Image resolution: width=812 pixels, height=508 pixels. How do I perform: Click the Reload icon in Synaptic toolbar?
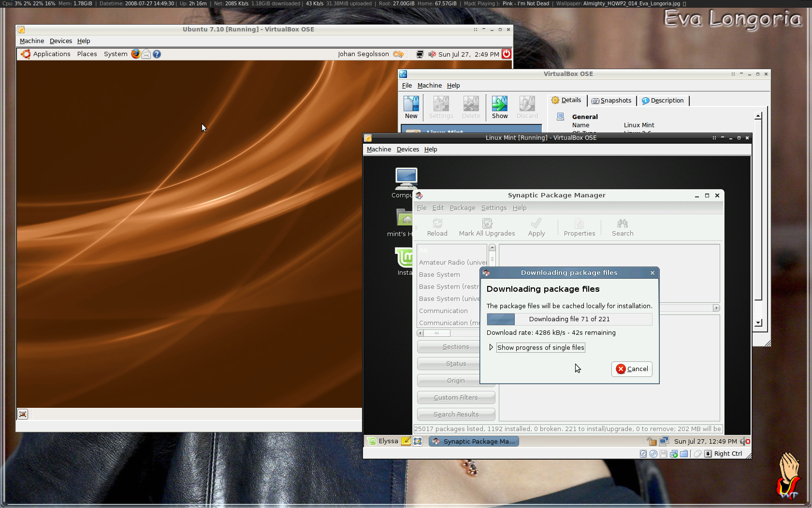point(437,227)
